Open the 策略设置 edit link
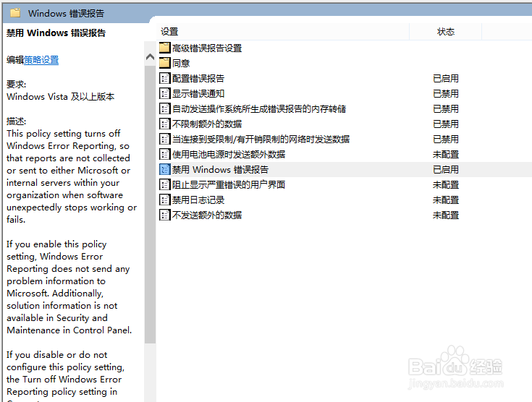 tap(41, 60)
